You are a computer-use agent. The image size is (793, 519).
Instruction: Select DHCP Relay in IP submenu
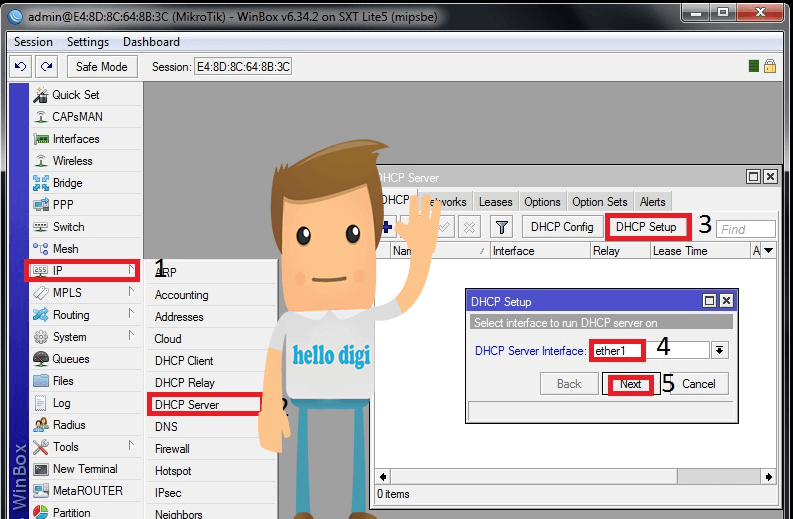pyautogui.click(x=212, y=383)
